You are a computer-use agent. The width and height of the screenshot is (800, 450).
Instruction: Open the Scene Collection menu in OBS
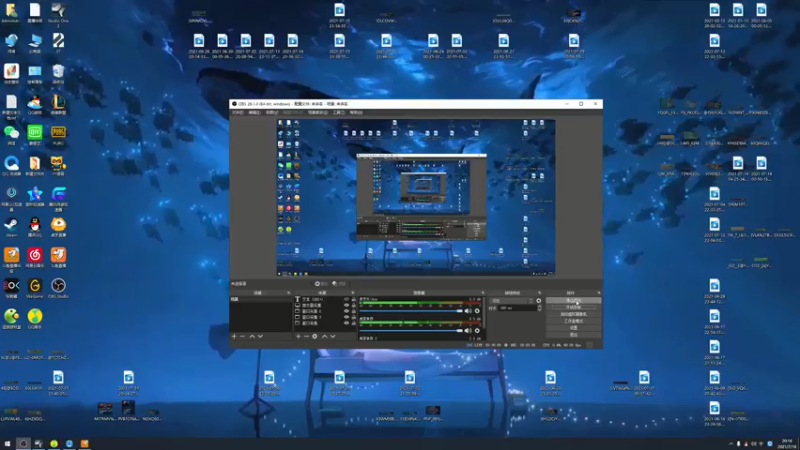(x=318, y=112)
